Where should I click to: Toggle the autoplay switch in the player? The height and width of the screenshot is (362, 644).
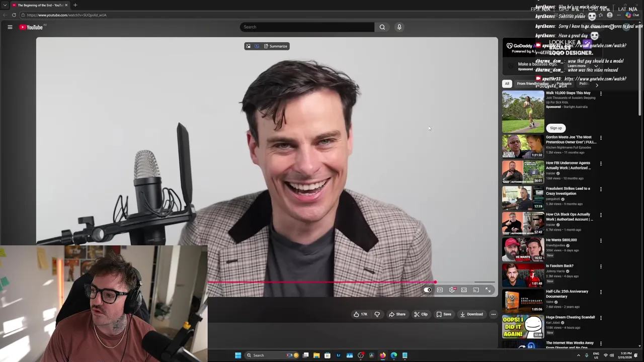pos(428,290)
